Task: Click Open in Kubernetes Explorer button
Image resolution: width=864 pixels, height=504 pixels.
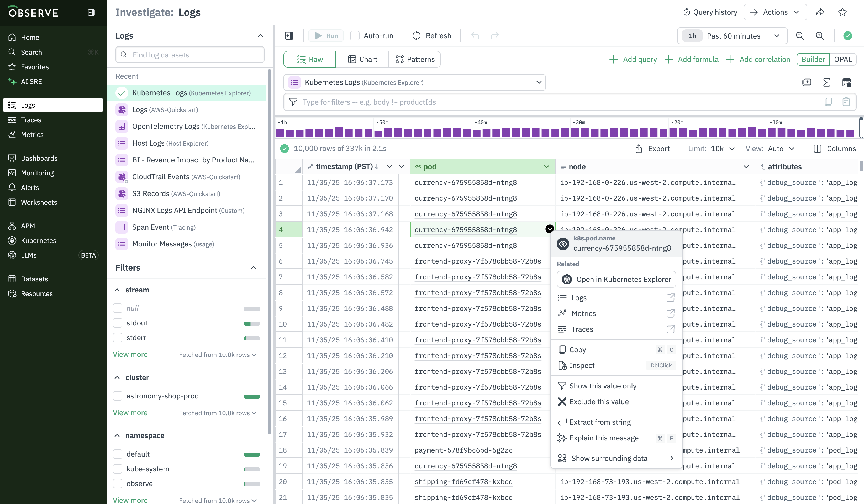Action: (616, 279)
